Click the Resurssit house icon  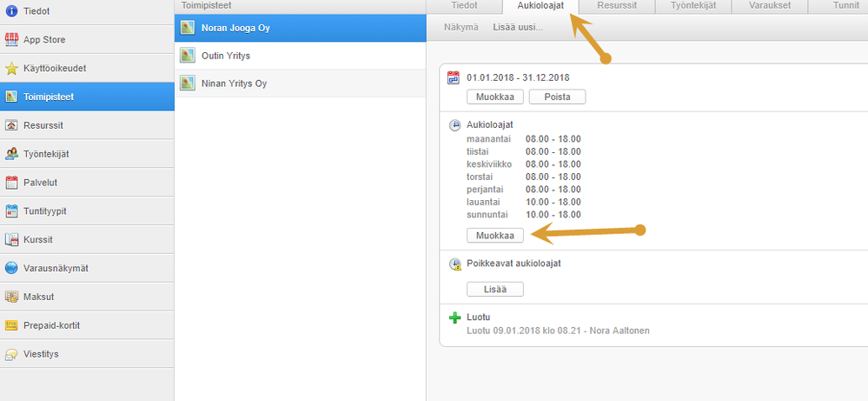(11, 125)
